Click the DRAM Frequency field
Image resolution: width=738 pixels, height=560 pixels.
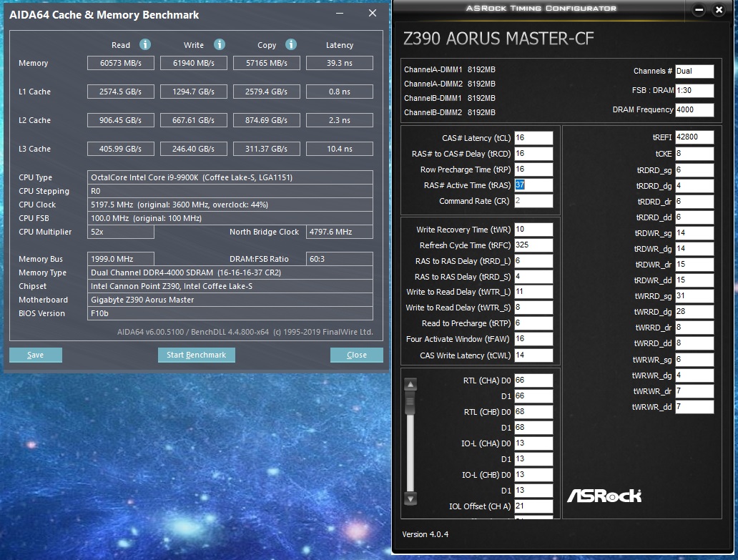694,109
